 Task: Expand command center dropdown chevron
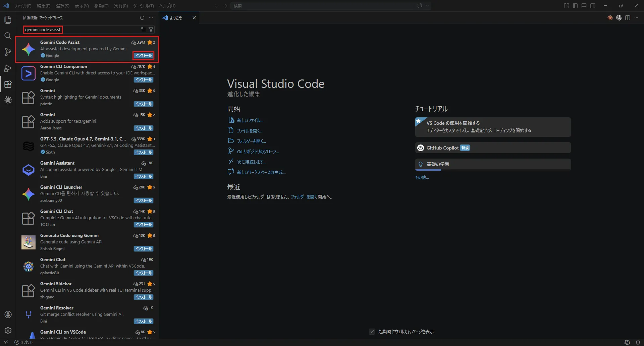click(428, 6)
